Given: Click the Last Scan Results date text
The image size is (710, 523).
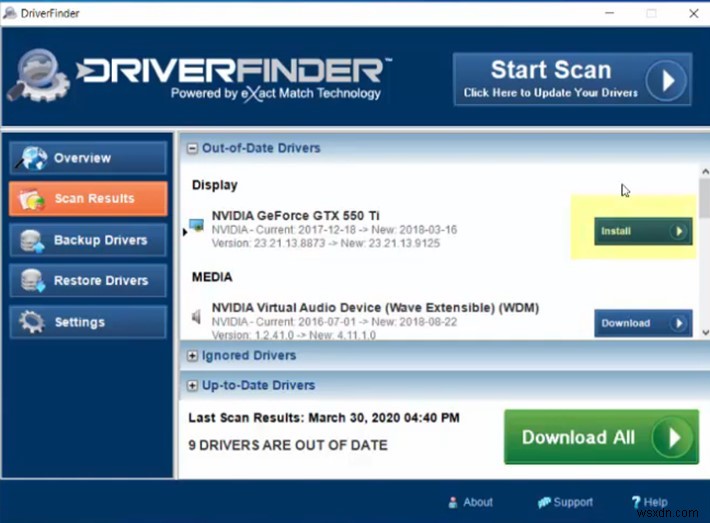Looking at the screenshot, I should click(x=324, y=417).
